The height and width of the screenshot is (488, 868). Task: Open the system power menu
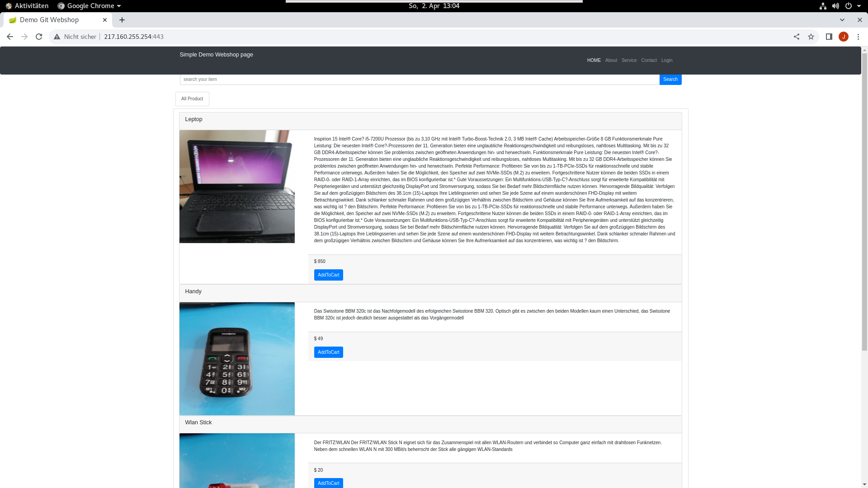pos(853,6)
